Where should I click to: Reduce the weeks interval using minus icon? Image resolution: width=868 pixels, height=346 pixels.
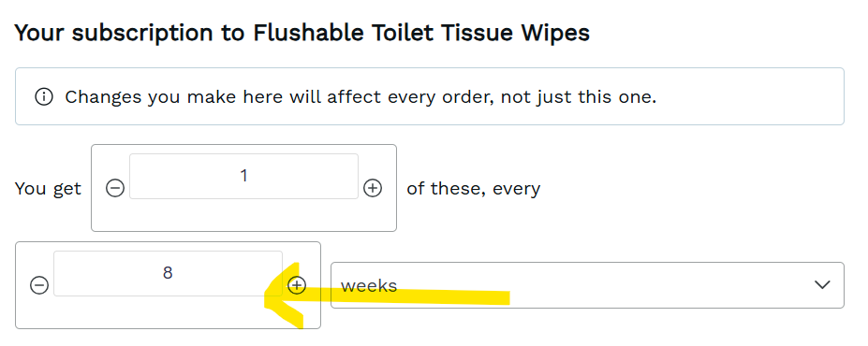point(38,286)
